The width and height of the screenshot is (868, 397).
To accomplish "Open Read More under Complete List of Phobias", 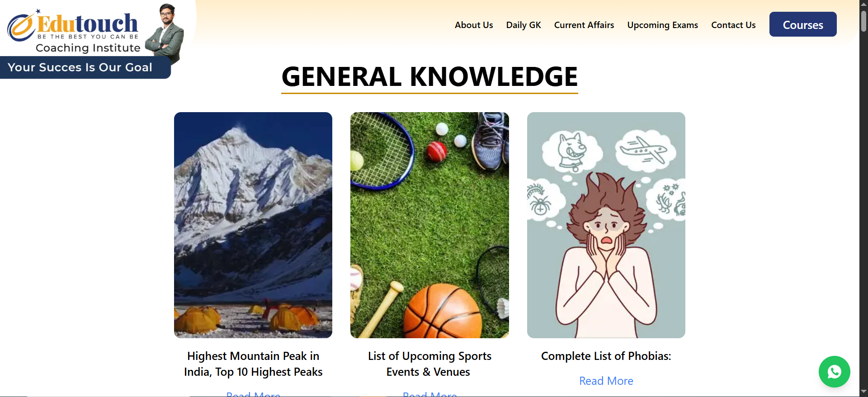I will (606, 381).
